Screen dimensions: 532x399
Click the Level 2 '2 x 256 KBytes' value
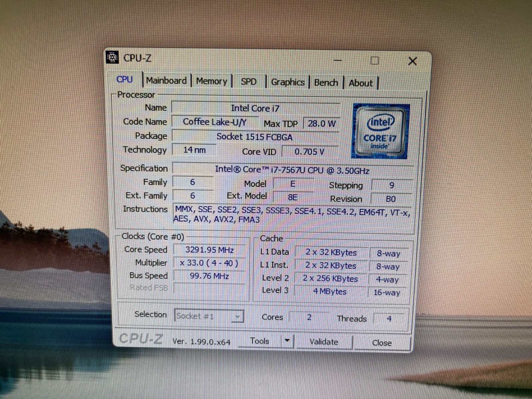[x=331, y=279]
